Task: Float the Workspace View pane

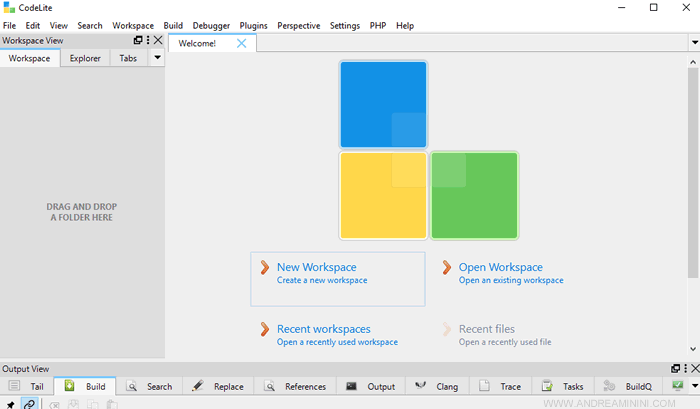Action: click(138, 41)
